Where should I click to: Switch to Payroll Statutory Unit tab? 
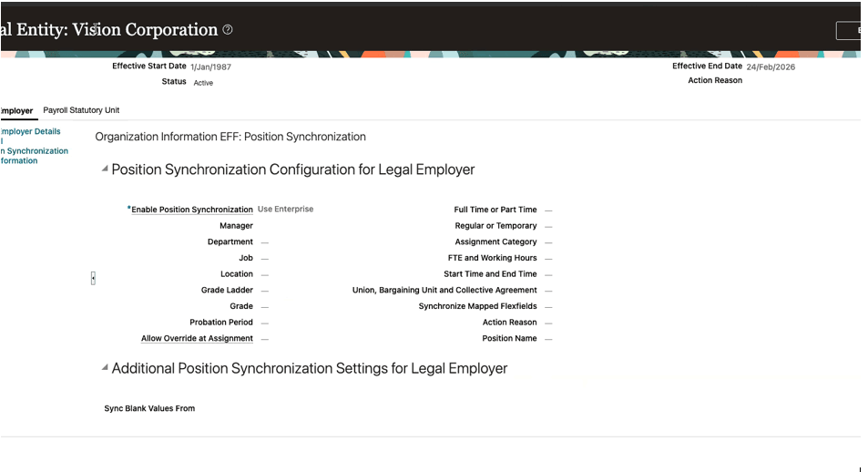pyautogui.click(x=81, y=110)
